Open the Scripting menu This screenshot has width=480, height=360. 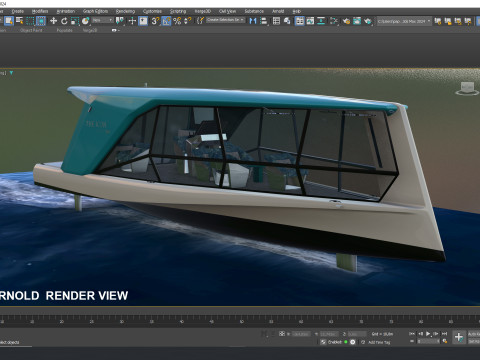coord(178,11)
